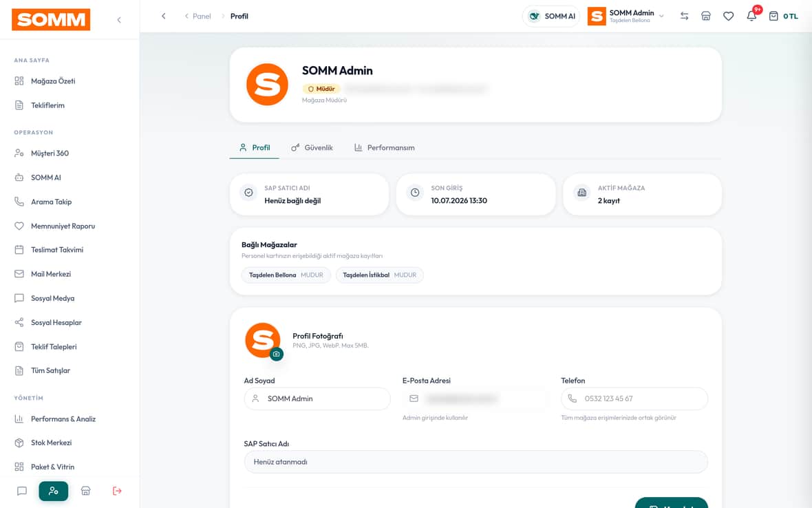Collapse the sidebar with the chevron
Viewport: 812px width, 508px height.
point(119,20)
